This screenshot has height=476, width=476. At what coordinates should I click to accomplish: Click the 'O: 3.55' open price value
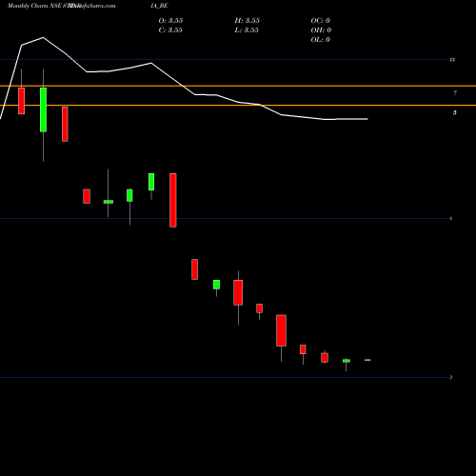pos(170,21)
